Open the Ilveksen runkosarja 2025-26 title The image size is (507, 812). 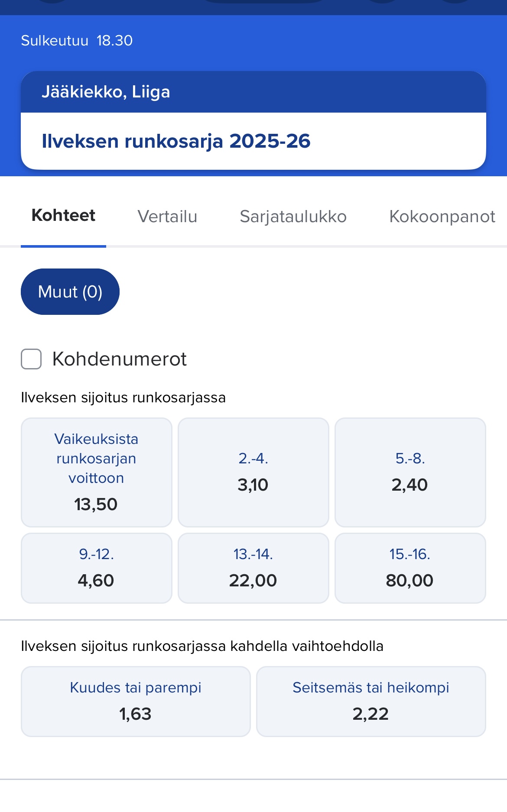point(176,141)
